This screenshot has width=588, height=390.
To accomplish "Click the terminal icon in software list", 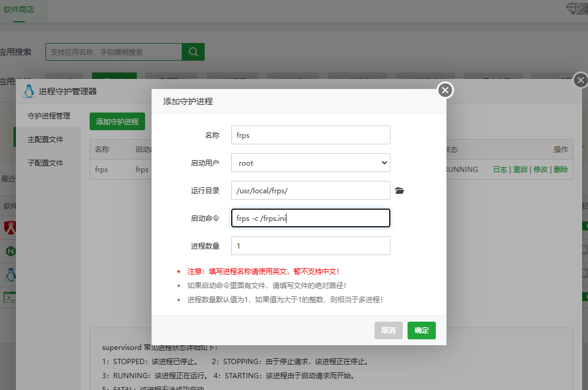I will 10,296.
